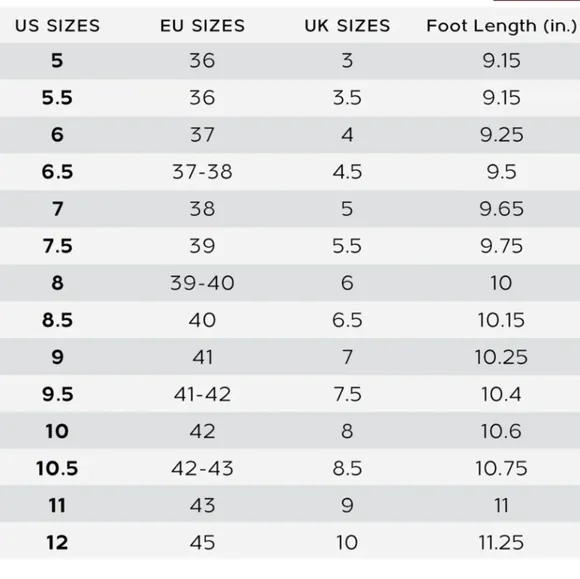Select US size 5 row label
The height and width of the screenshot is (579, 580).
(57, 60)
